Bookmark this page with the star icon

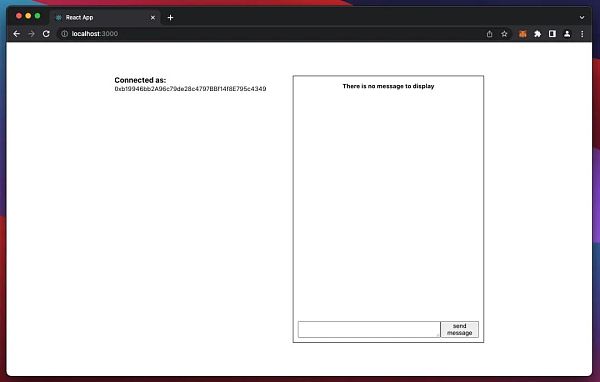(x=504, y=34)
